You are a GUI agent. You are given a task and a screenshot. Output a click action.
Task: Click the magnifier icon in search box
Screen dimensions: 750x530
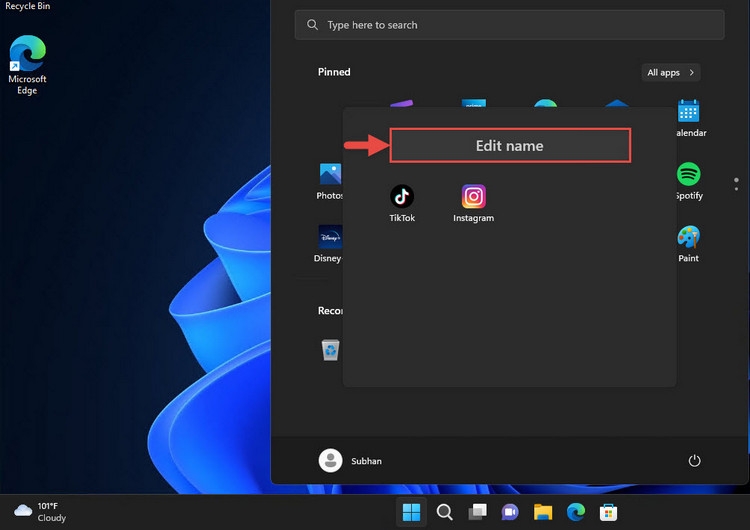coord(312,25)
